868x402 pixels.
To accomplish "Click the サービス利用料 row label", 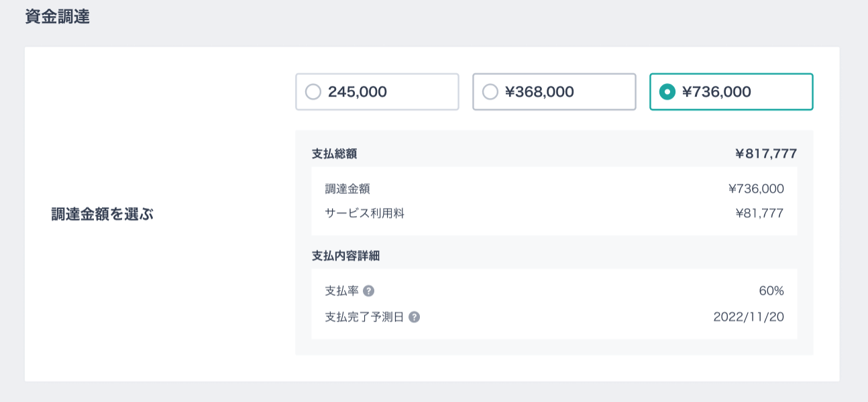I will point(365,213).
